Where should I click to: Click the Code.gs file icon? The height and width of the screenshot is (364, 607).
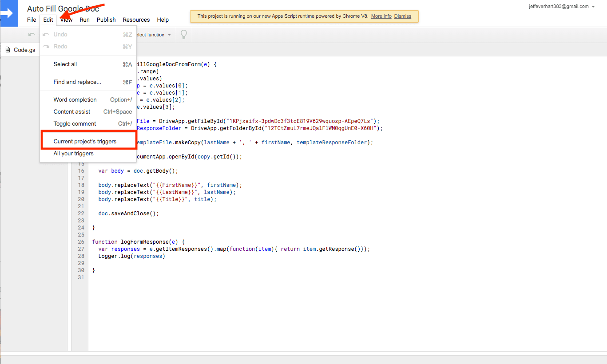pyautogui.click(x=8, y=50)
